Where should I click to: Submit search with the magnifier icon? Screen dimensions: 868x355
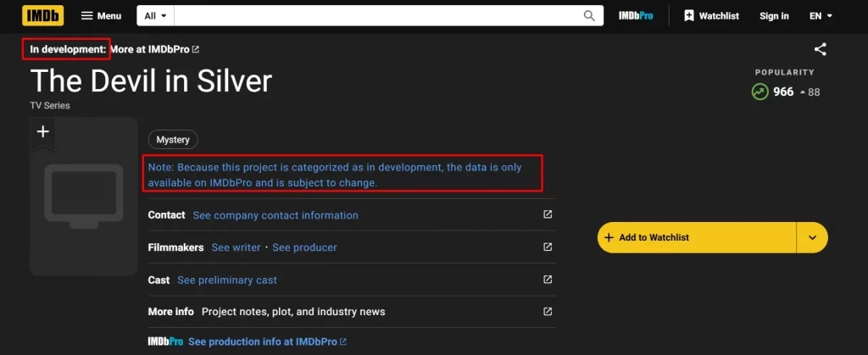(589, 16)
